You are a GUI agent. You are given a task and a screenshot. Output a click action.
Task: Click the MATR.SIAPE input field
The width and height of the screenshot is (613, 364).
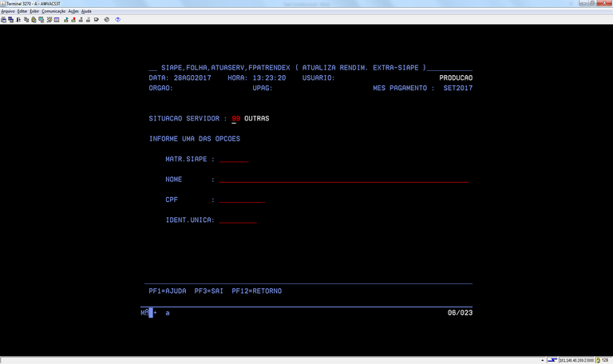click(234, 159)
